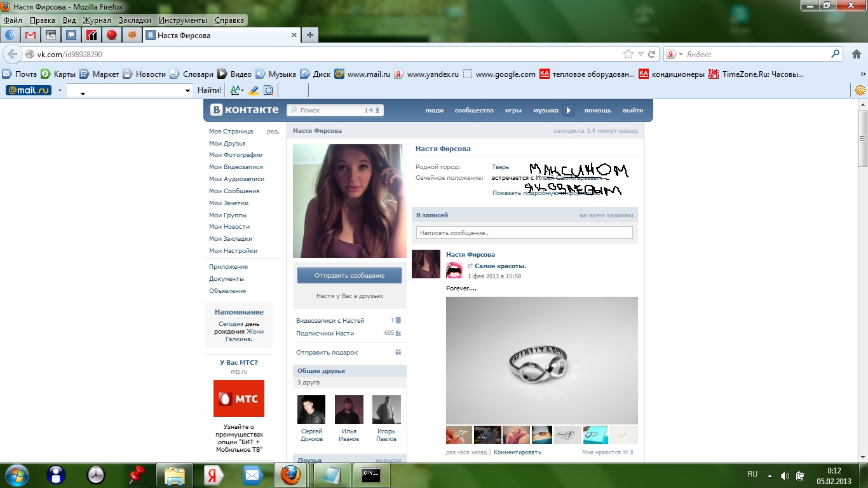
Task: Click the ВКонтакте logo
Action: [245, 110]
